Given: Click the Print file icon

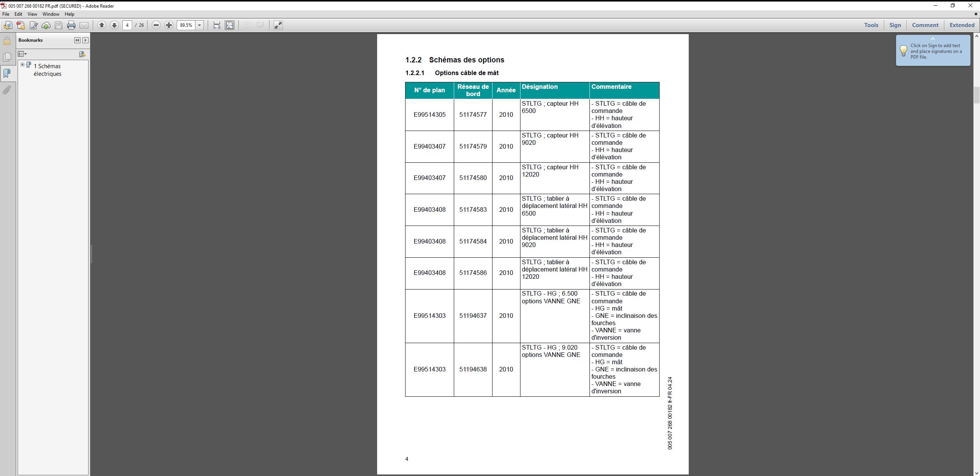Looking at the screenshot, I should [71, 25].
